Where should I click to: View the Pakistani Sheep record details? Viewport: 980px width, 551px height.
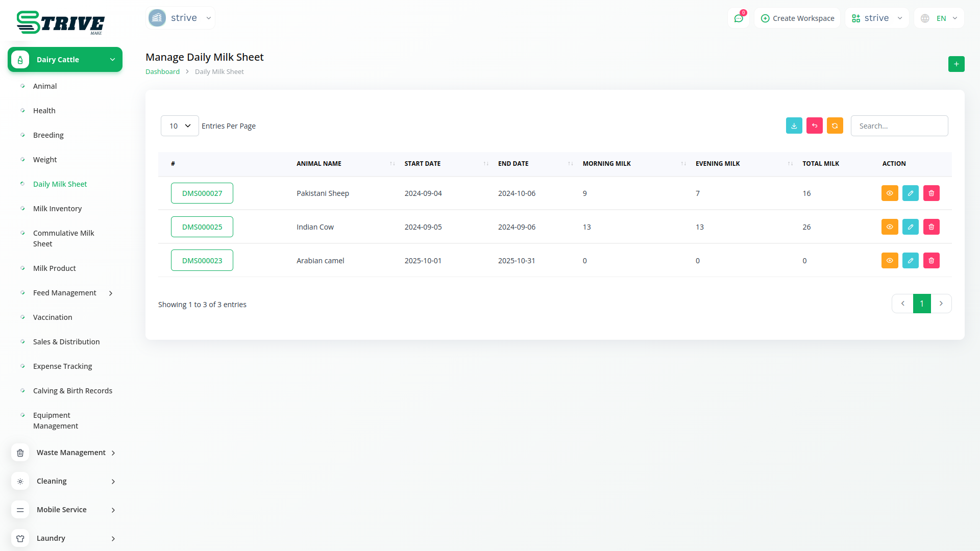[889, 193]
